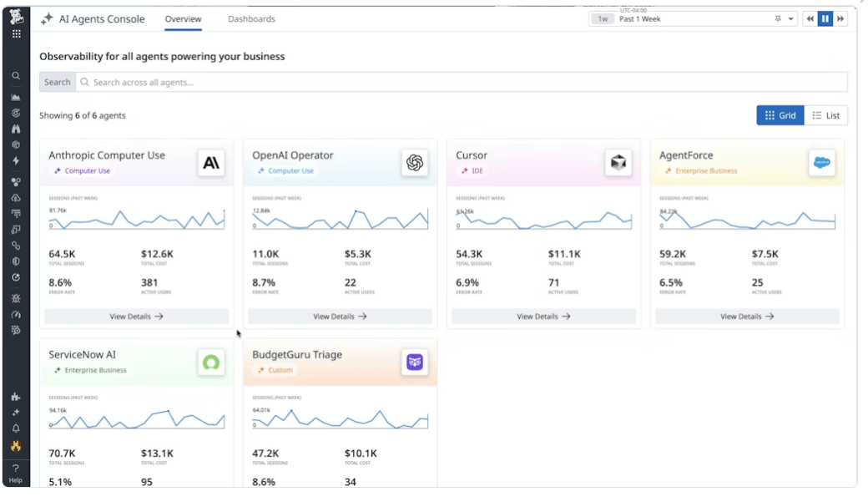The image size is (868, 502).
Task: Switch to the Overview tab
Action: (183, 19)
